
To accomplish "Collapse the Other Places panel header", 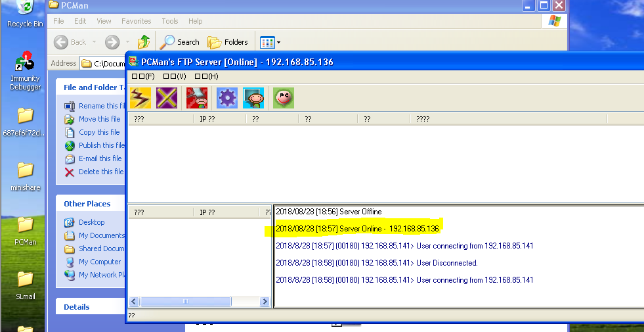I will [x=91, y=204].
